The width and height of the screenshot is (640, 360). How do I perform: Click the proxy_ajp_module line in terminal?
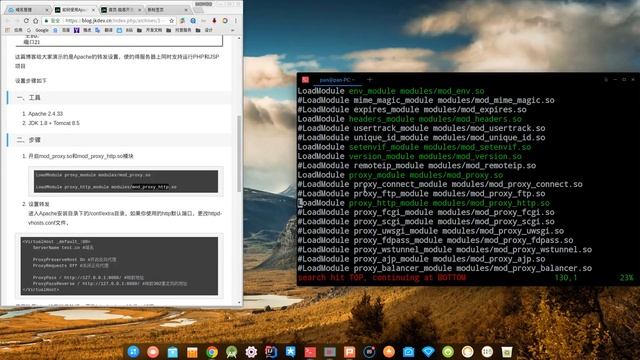tap(421, 259)
